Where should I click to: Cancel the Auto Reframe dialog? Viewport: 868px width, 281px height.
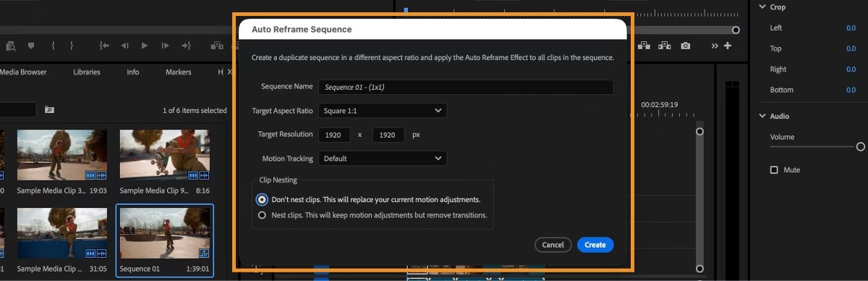pyautogui.click(x=553, y=245)
